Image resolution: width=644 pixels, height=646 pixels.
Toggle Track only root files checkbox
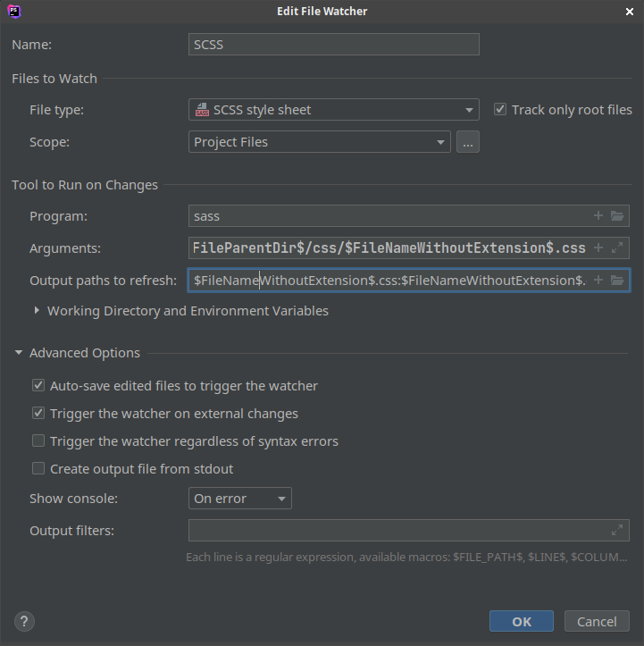[500, 109]
